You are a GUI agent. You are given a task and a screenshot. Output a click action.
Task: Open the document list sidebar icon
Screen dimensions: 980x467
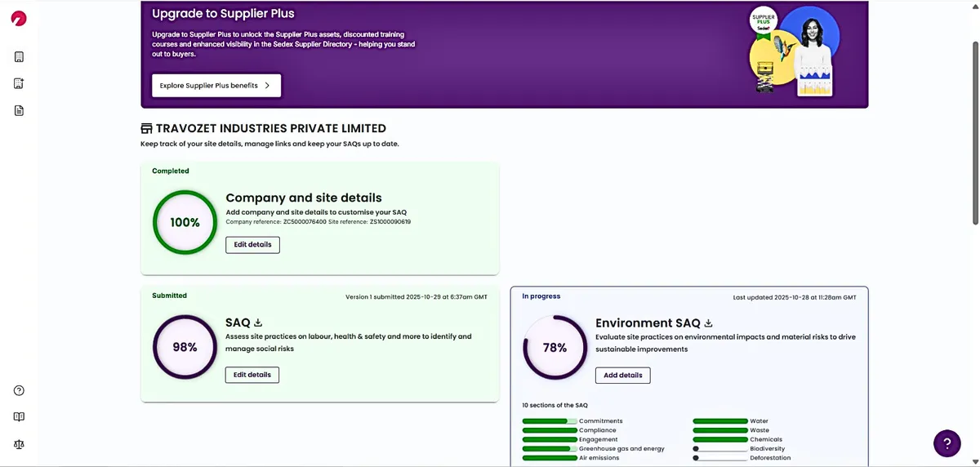19,110
